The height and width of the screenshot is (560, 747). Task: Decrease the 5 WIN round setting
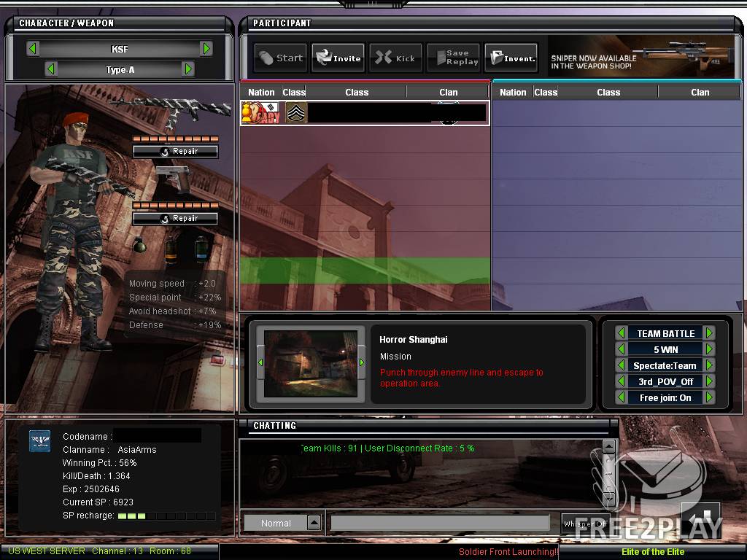coord(621,349)
